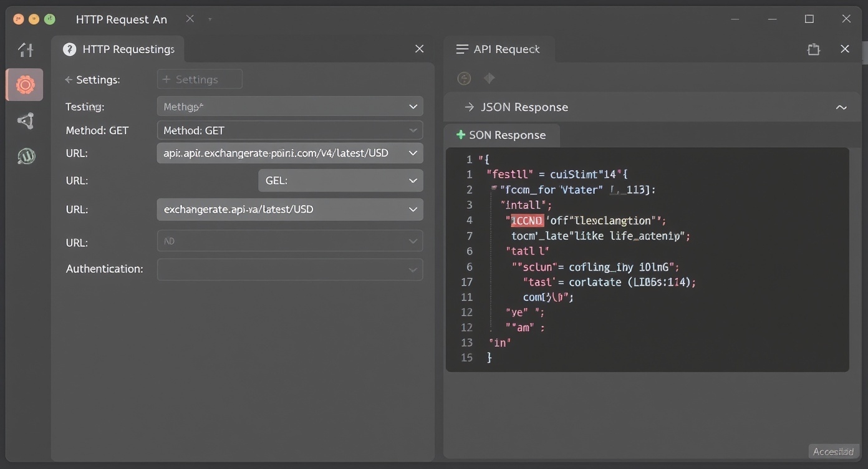
Task: Go back via Settings arrow link
Action: tap(92, 80)
